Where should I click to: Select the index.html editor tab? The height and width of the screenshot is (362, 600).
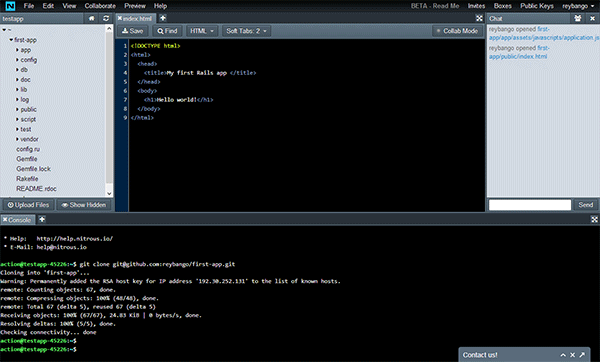(137, 18)
